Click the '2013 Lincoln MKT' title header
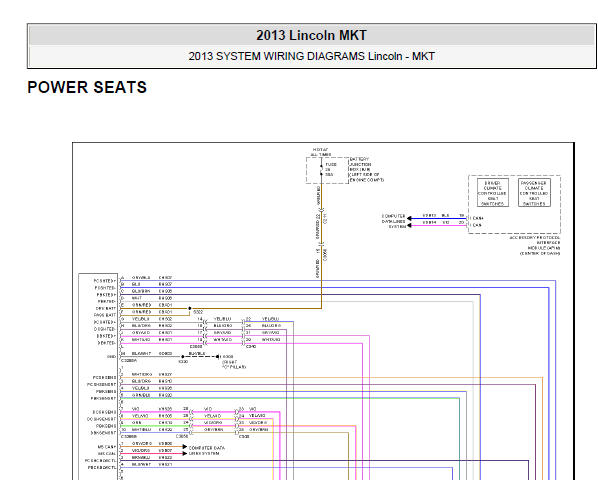598x480 pixels. pyautogui.click(x=311, y=35)
